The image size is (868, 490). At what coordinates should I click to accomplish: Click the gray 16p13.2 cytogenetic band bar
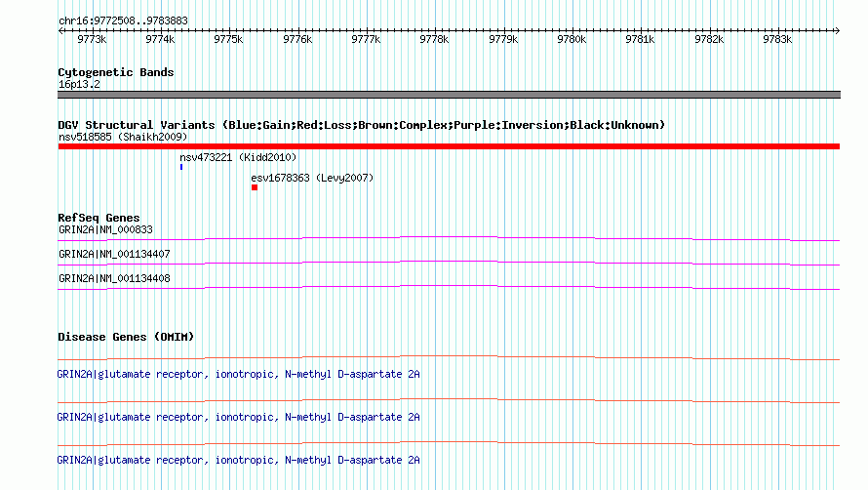[x=449, y=95]
